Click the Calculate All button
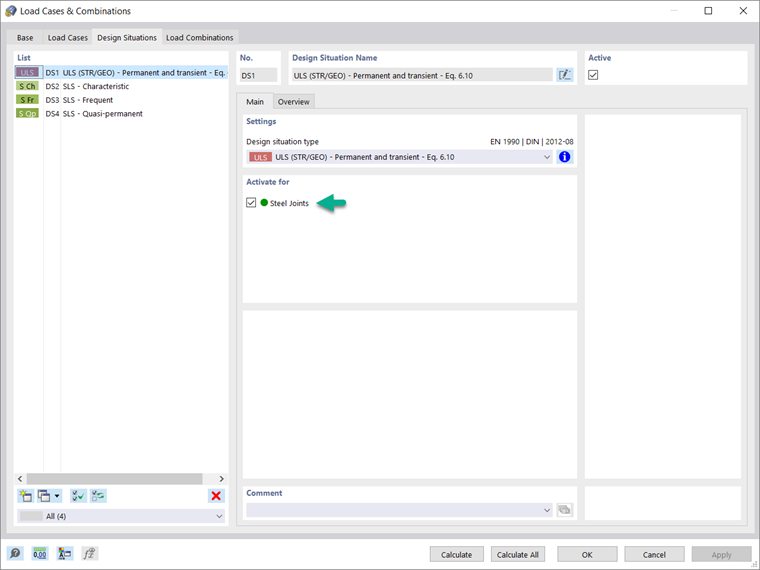The width and height of the screenshot is (760, 570). 518,554
